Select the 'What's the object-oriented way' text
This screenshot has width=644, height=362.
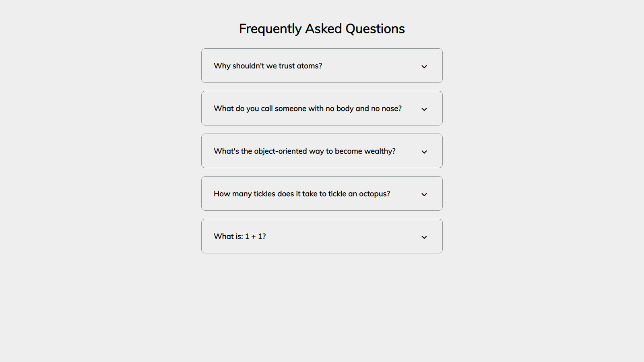[x=304, y=151]
